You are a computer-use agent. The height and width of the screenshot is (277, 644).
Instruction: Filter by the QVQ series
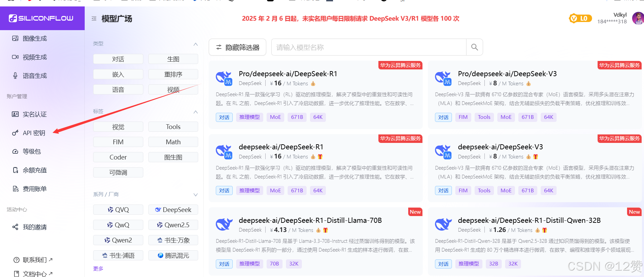tap(118, 210)
